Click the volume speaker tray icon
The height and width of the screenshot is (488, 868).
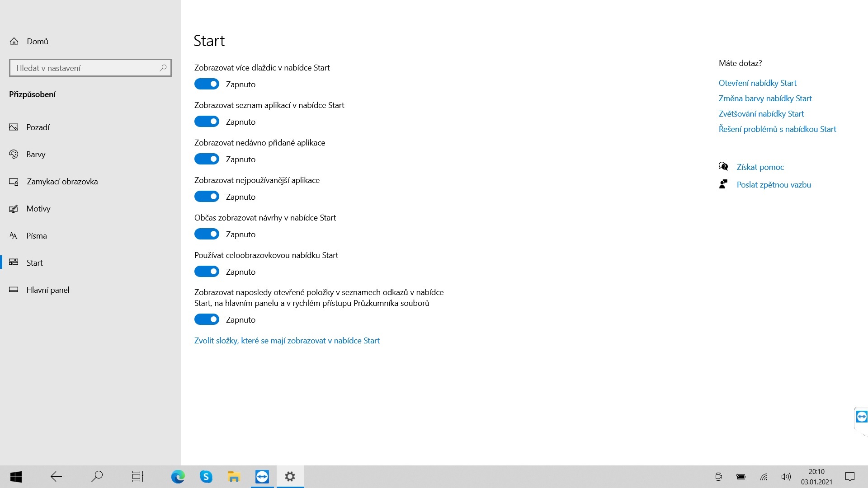[786, 477]
